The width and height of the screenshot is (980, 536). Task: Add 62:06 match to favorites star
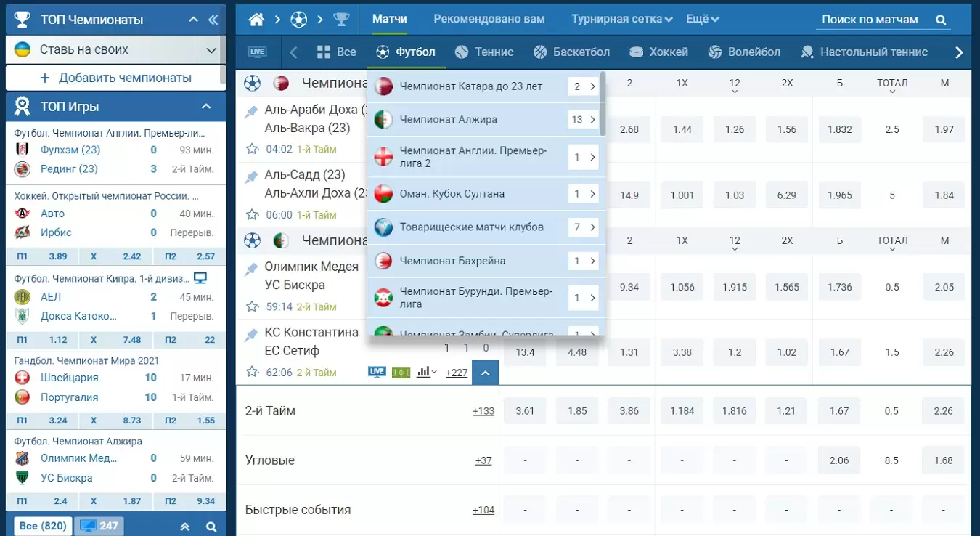click(252, 372)
